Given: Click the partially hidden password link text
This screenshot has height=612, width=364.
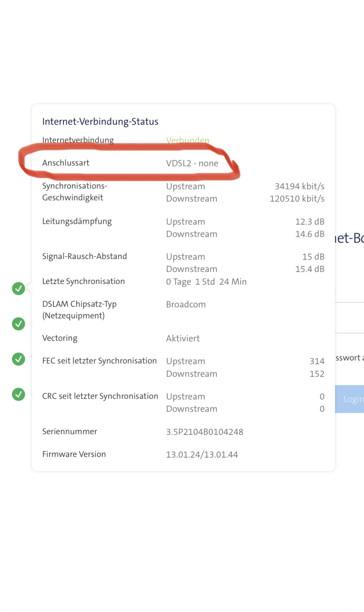Looking at the screenshot, I should point(349,358).
